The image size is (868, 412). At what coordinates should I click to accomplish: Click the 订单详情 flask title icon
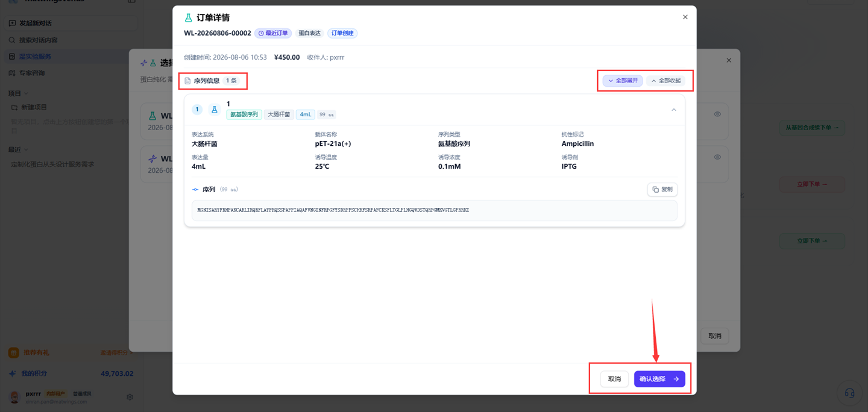pyautogui.click(x=188, y=18)
